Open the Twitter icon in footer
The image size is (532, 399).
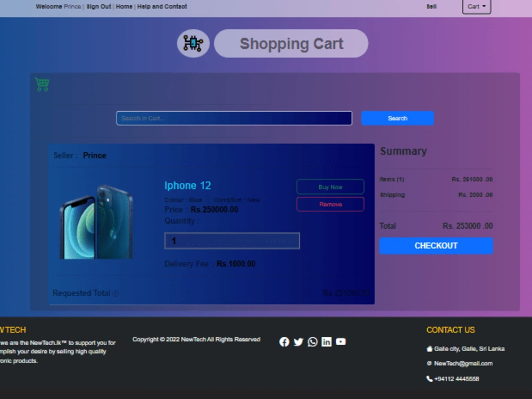click(298, 342)
